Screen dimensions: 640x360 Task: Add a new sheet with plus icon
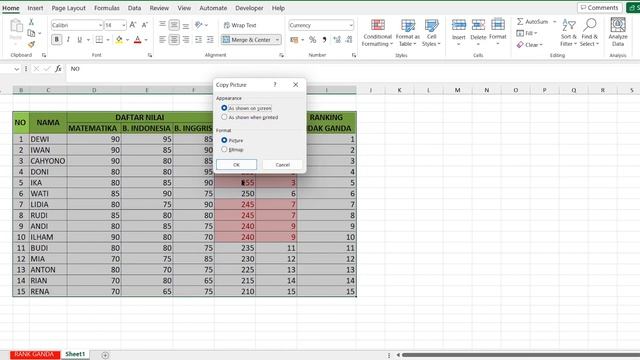(x=105, y=355)
